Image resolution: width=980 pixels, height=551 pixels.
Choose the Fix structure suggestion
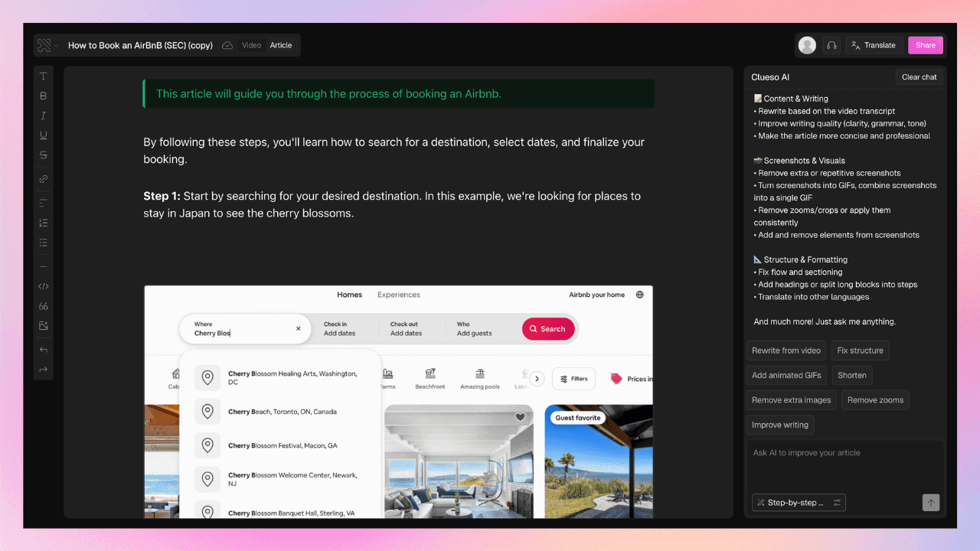[x=860, y=350]
